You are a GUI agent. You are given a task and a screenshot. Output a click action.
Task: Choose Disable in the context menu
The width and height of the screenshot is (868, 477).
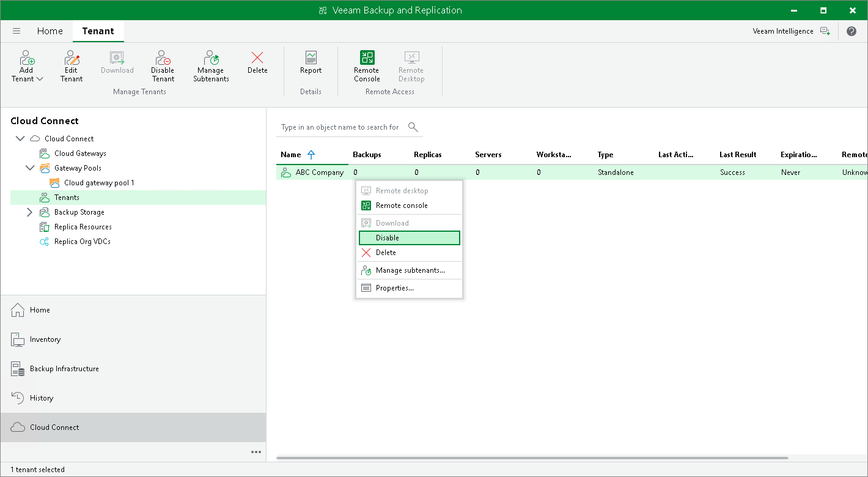click(x=409, y=238)
